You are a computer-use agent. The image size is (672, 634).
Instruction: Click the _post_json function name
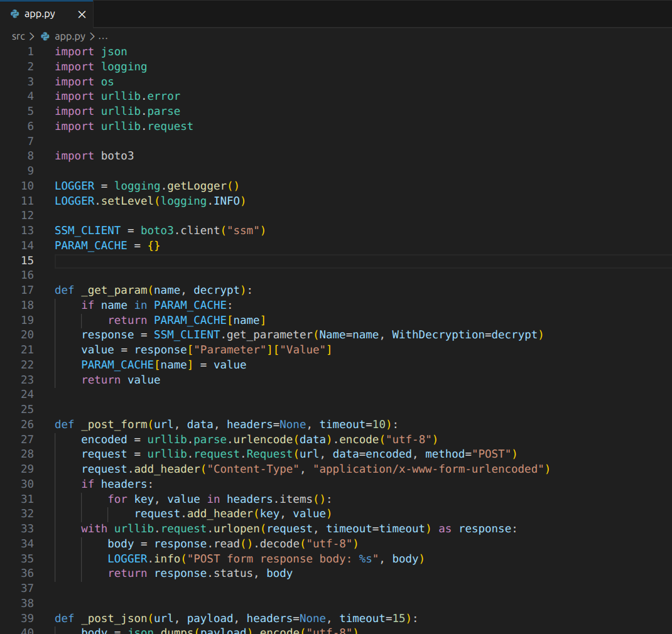[x=114, y=618]
